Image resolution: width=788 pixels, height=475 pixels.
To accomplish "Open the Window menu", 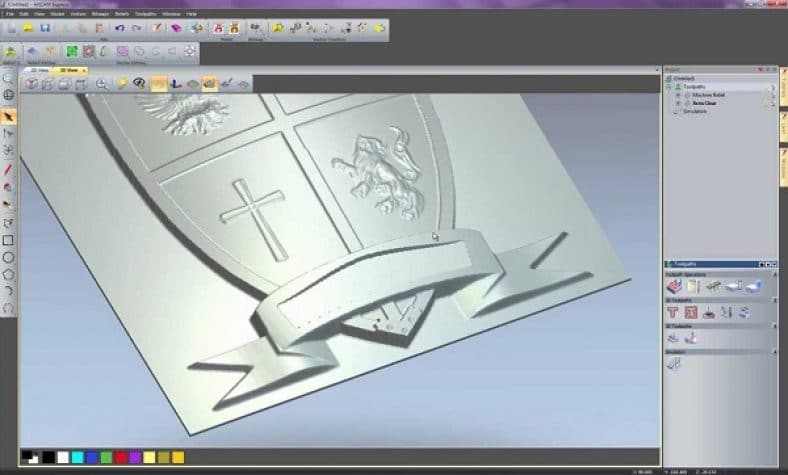I will click(171, 14).
